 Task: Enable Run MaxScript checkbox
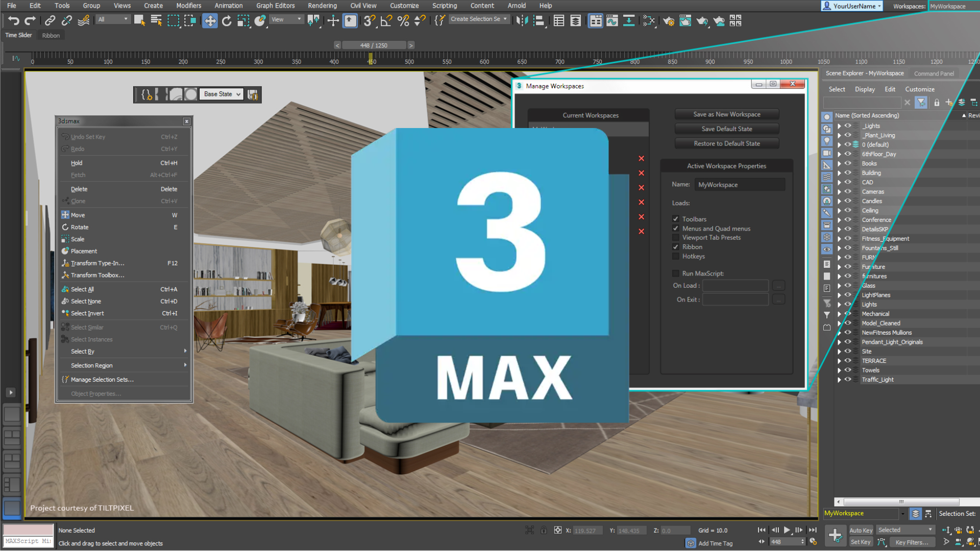click(x=676, y=273)
